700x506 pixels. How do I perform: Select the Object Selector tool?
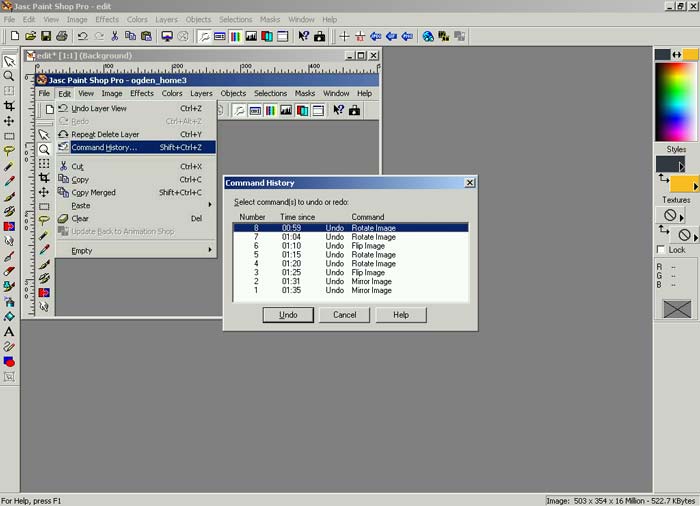point(9,377)
